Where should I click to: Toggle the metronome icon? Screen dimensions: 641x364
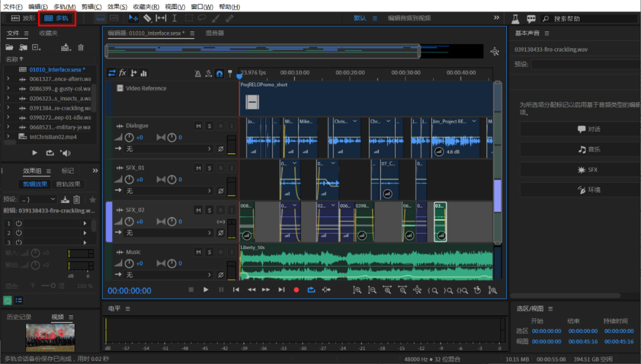click(198, 74)
